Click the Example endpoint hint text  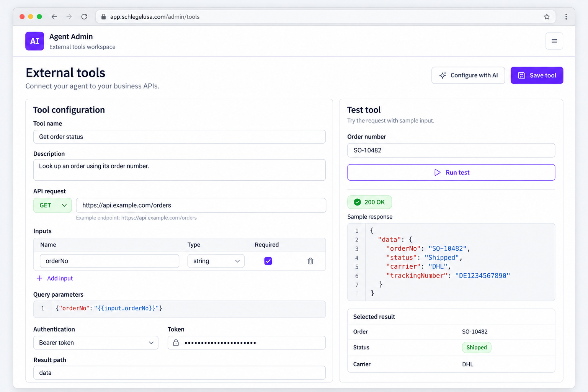[x=136, y=218]
